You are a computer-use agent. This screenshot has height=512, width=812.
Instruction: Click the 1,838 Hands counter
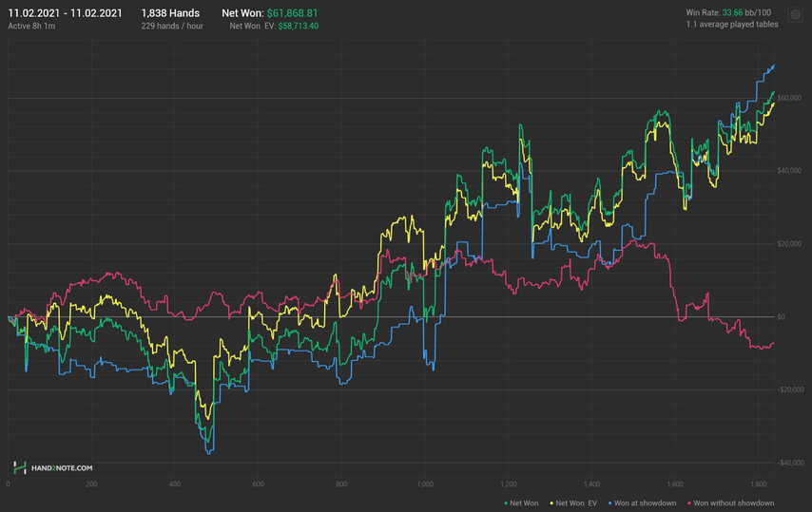(170, 13)
